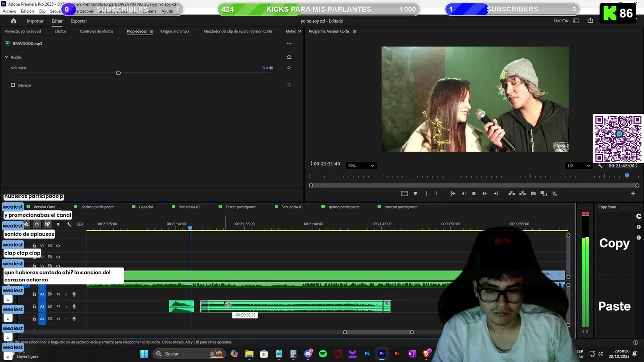Image resolution: width=644 pixels, height=362 pixels.
Task: Go to the Home screen icon
Action: coord(13,21)
